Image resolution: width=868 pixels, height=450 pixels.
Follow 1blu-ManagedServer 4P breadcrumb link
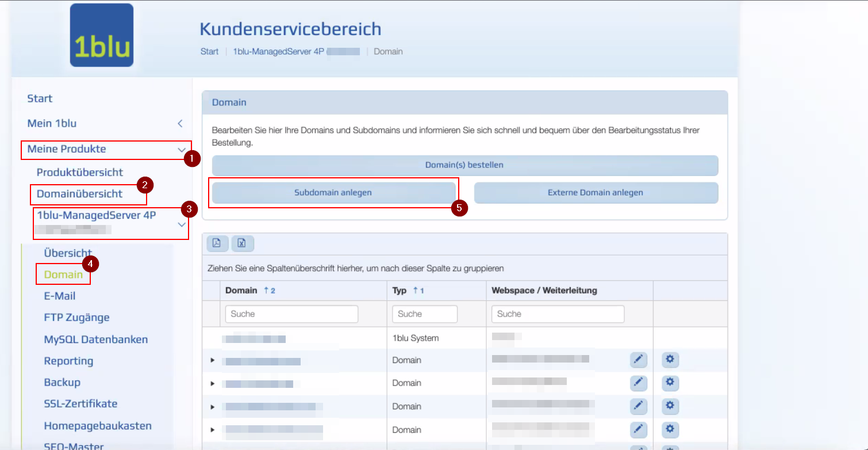click(x=278, y=52)
